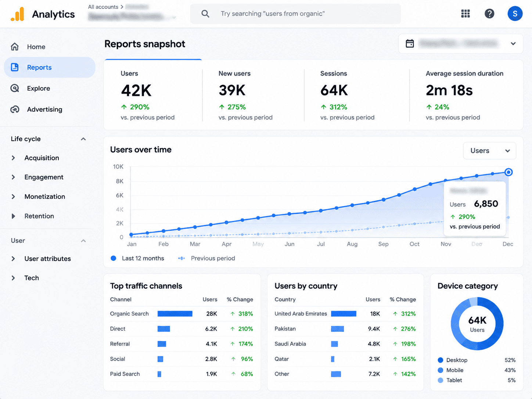This screenshot has width=532, height=399.
Task: Collapse the Life cycle section
Action: pos(83,139)
